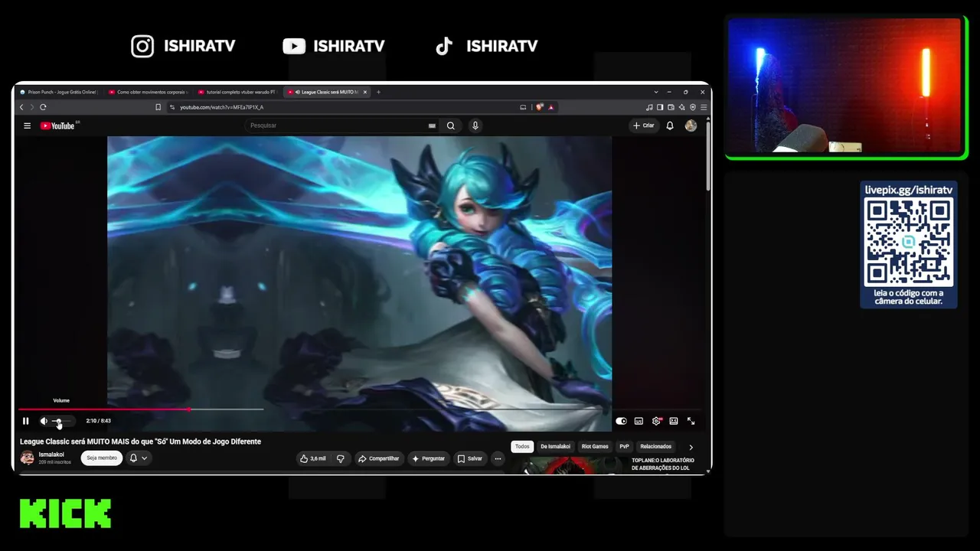
Task: Like the video with thumbs up
Action: pos(313,458)
